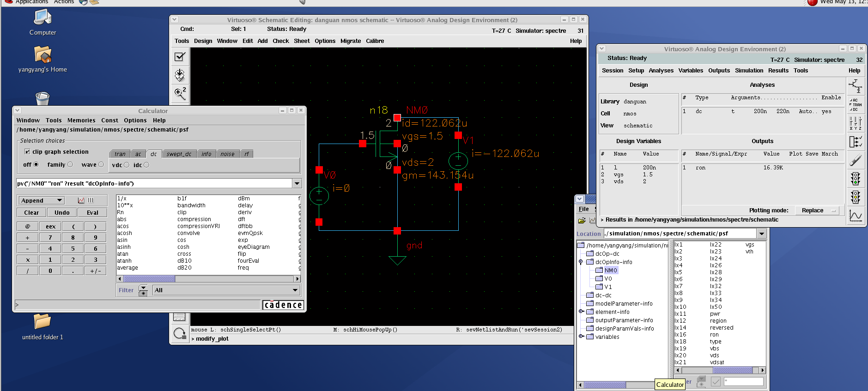Viewport: 868px width, 391px height.
Task: Select the wave radio button
Action: click(x=101, y=165)
